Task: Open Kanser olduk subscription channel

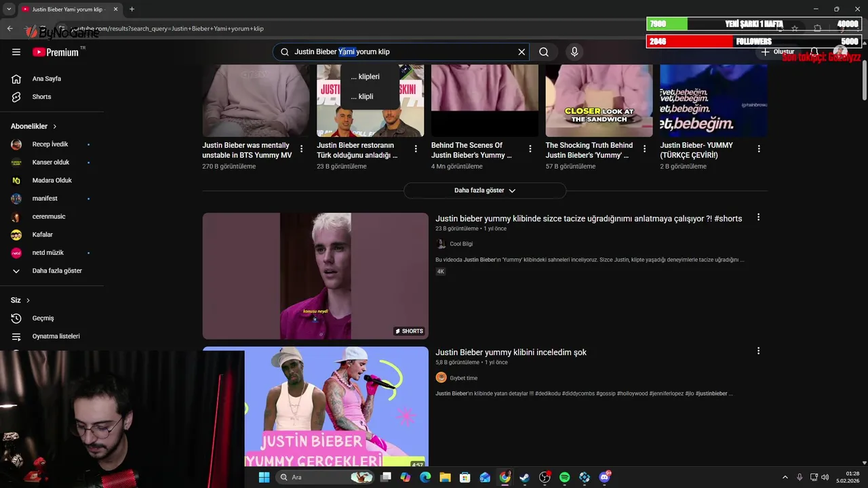Action: click(x=52, y=163)
